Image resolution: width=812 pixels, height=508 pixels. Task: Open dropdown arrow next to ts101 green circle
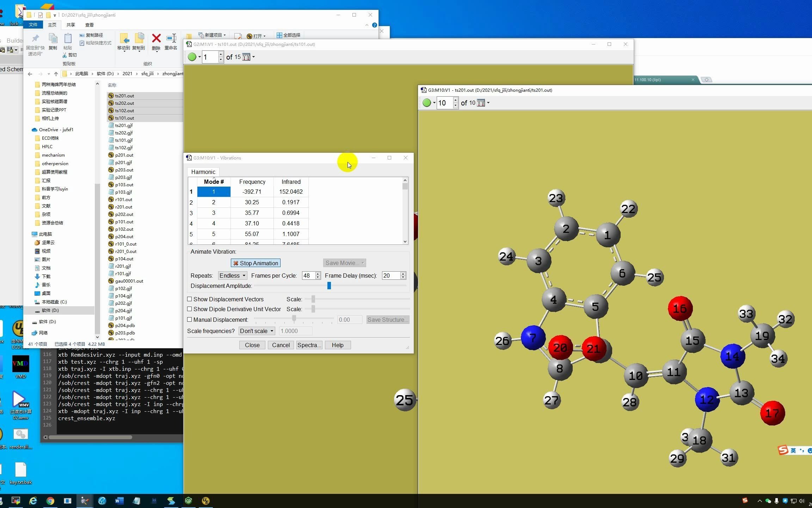[199, 57]
